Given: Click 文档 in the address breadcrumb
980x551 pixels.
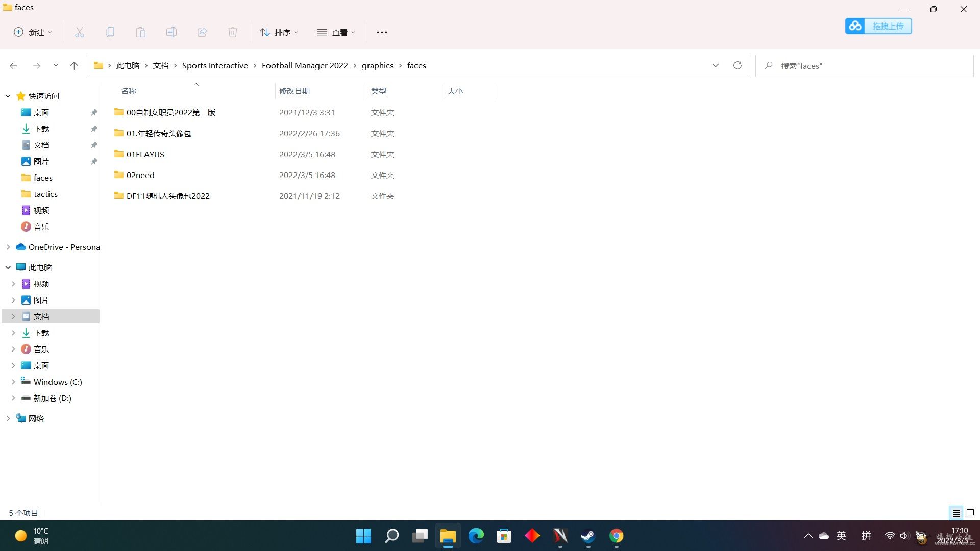Looking at the screenshot, I should (x=161, y=66).
